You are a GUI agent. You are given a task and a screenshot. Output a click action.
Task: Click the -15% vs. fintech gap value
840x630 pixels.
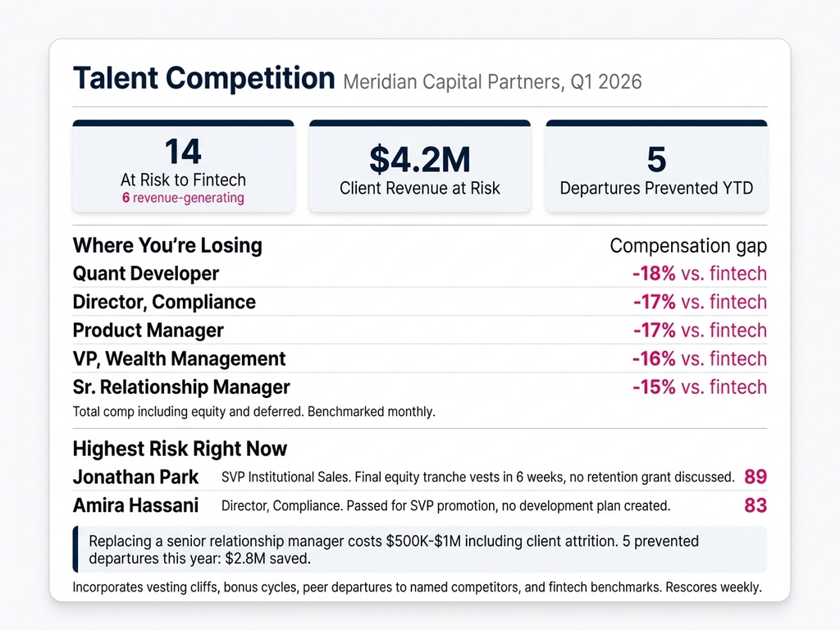699,387
